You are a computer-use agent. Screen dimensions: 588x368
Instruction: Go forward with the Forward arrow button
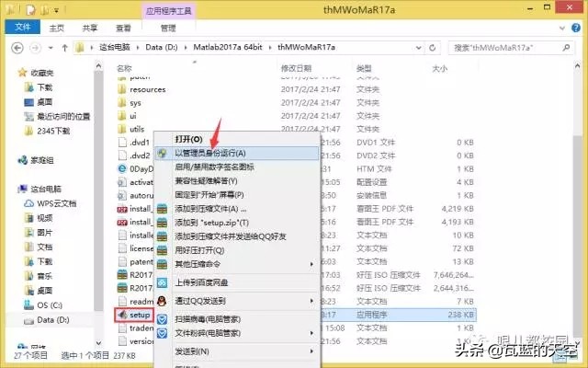(x=35, y=48)
